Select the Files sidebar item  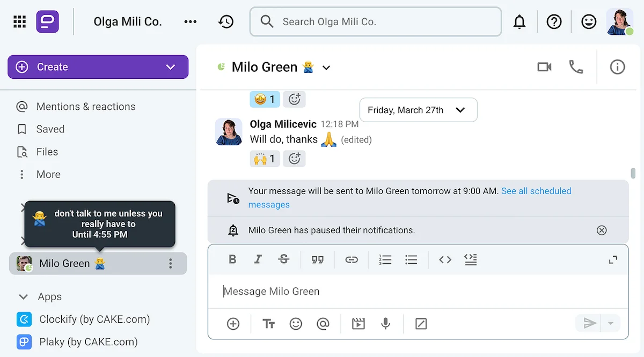[47, 151]
